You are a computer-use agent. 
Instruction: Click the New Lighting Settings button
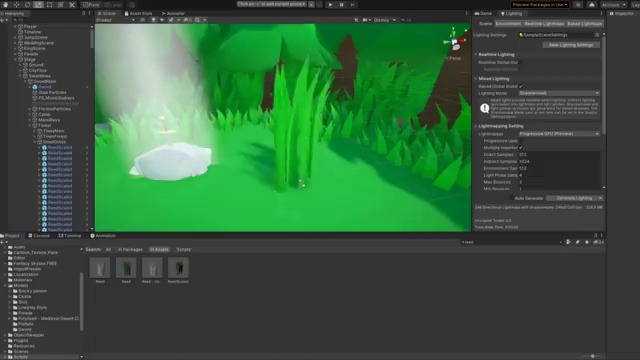pyautogui.click(x=571, y=45)
